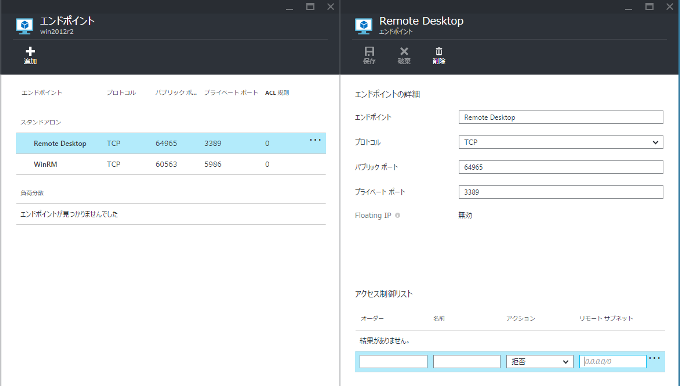Click the ACL order (オーダー) input field
Image resolution: width=680 pixels, height=386 pixels.
point(393,362)
